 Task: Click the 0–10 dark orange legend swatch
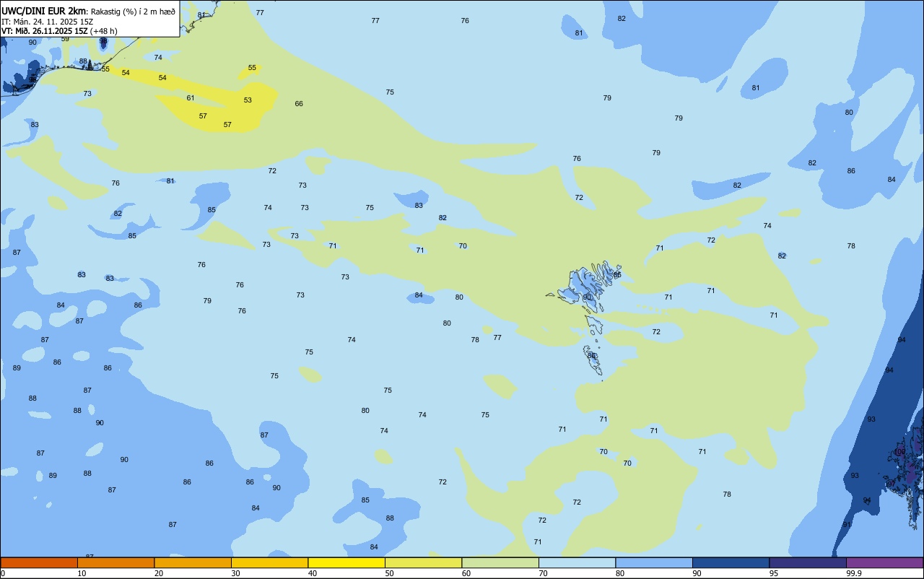point(39,562)
